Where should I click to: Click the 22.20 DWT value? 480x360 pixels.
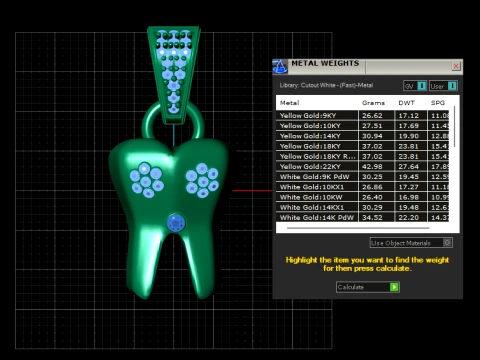pos(408,217)
